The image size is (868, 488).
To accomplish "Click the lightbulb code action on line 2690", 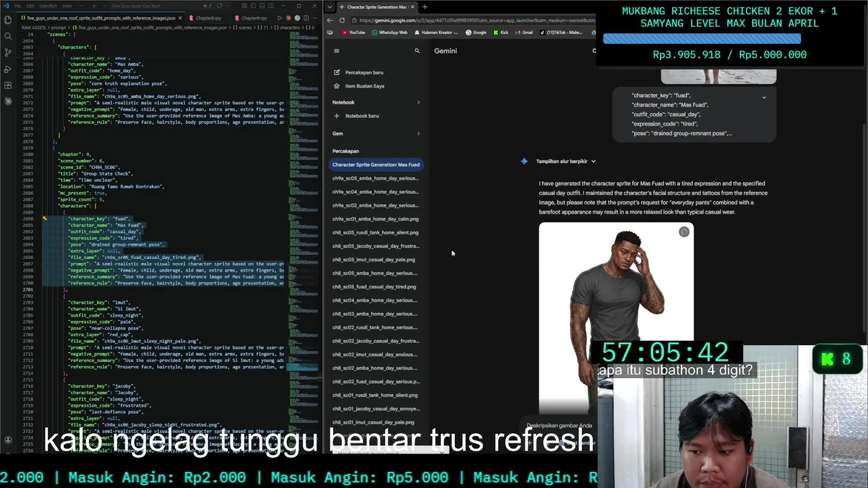I will coord(45,219).
